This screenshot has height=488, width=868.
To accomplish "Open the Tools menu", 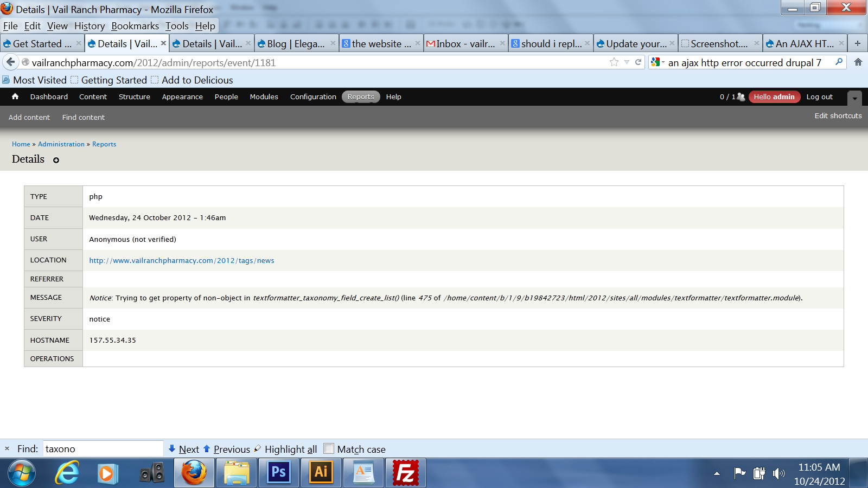I will pos(177,26).
